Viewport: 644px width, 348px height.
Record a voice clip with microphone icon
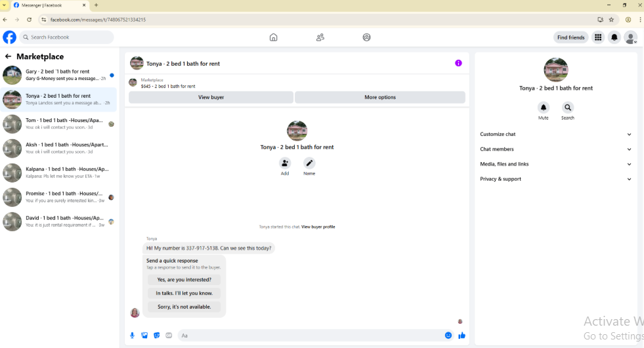coord(132,336)
